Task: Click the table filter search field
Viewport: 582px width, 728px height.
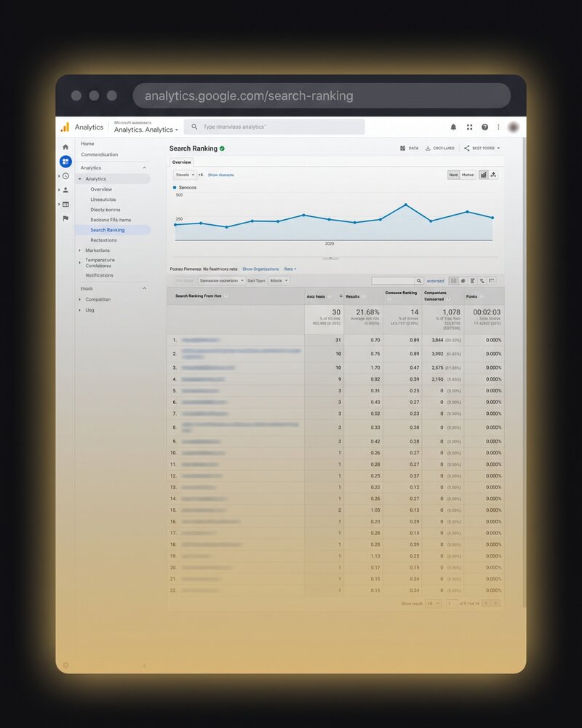Action: 393,280
